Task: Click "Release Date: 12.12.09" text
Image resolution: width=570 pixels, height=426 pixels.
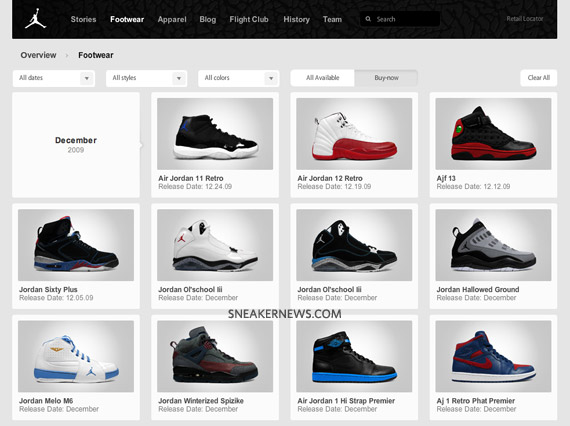Action: point(473,186)
